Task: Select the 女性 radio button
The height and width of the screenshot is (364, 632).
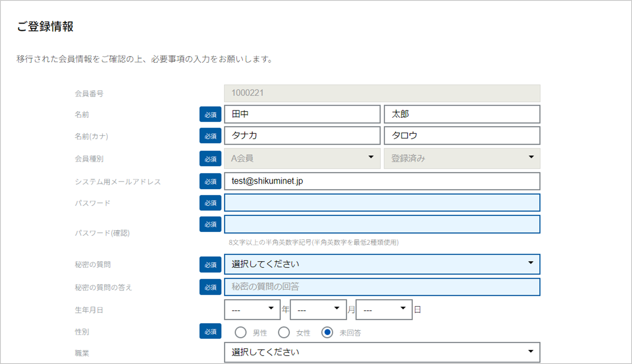Action: point(284,332)
